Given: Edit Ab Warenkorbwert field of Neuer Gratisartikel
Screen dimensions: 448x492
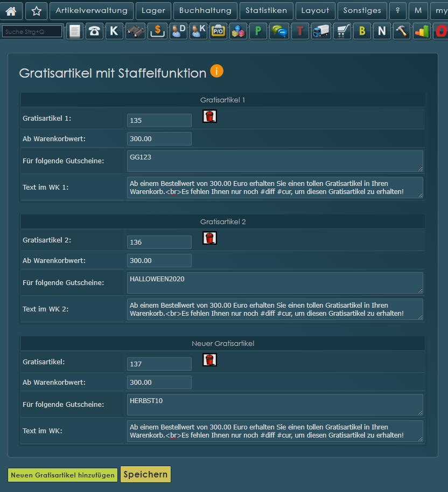Looking at the screenshot, I should pos(159,382).
